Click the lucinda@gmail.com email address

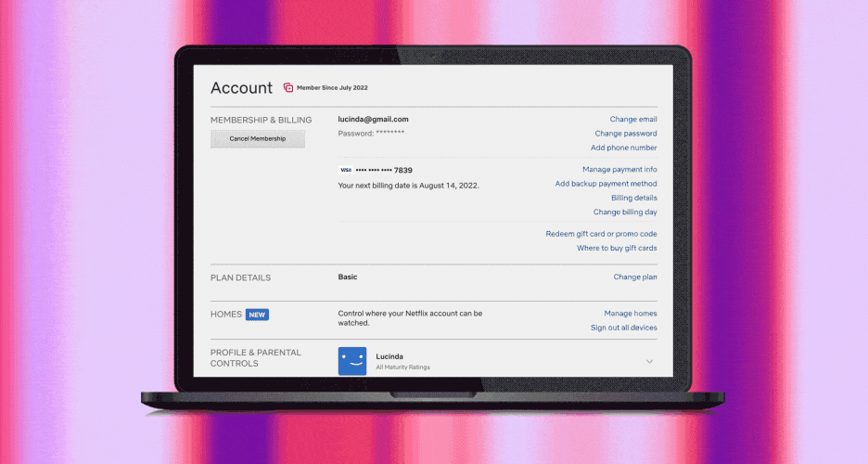point(373,120)
